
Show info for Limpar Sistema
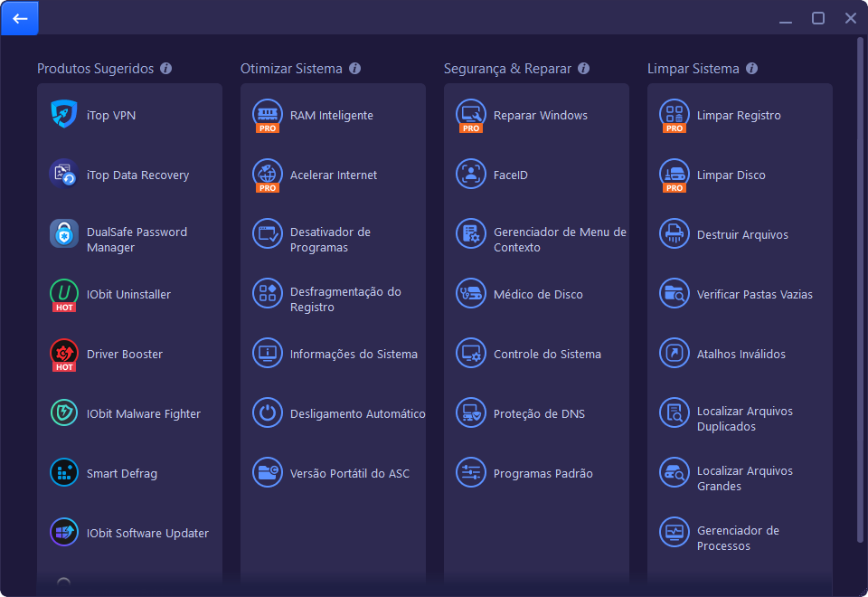tap(751, 68)
